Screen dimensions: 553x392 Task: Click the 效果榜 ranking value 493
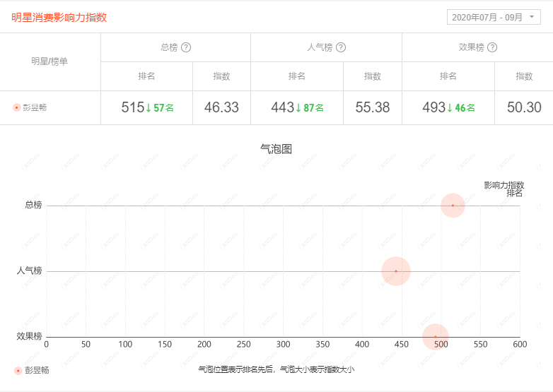(433, 108)
